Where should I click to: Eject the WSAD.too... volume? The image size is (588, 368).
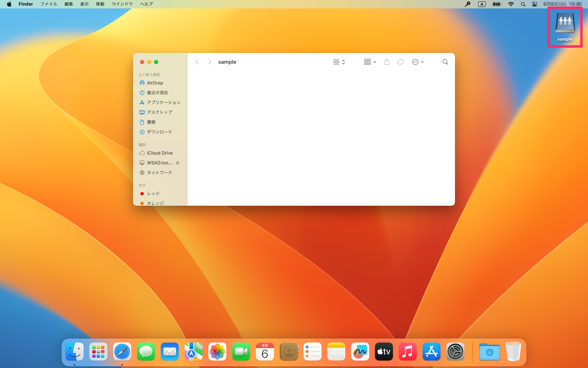(x=178, y=163)
